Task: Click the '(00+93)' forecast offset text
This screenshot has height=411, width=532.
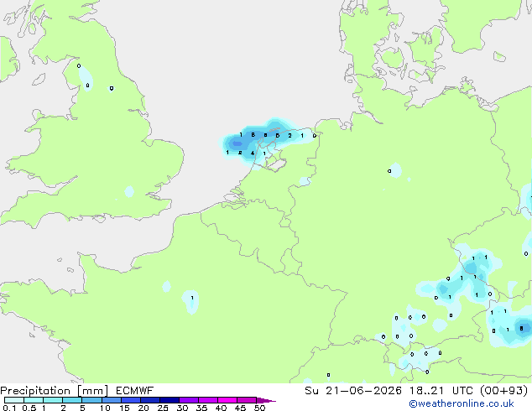Action: tap(503, 391)
